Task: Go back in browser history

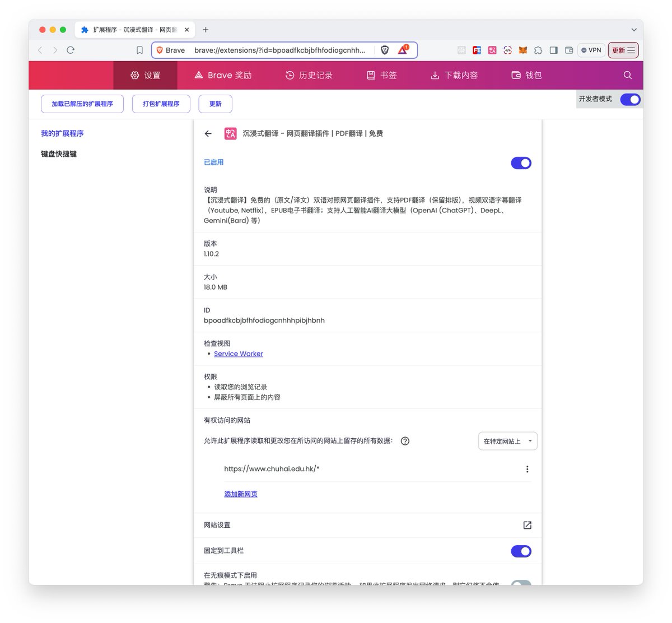Action: (40, 50)
